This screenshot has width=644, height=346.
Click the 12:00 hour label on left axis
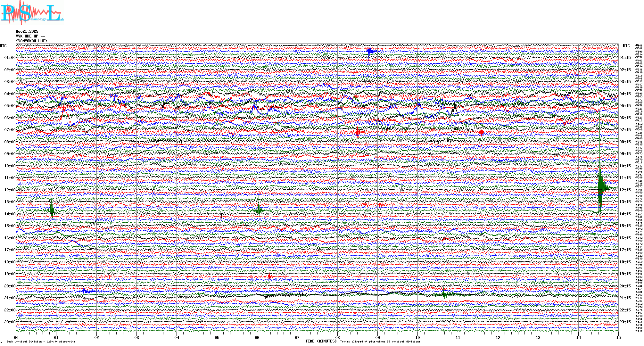(10, 190)
